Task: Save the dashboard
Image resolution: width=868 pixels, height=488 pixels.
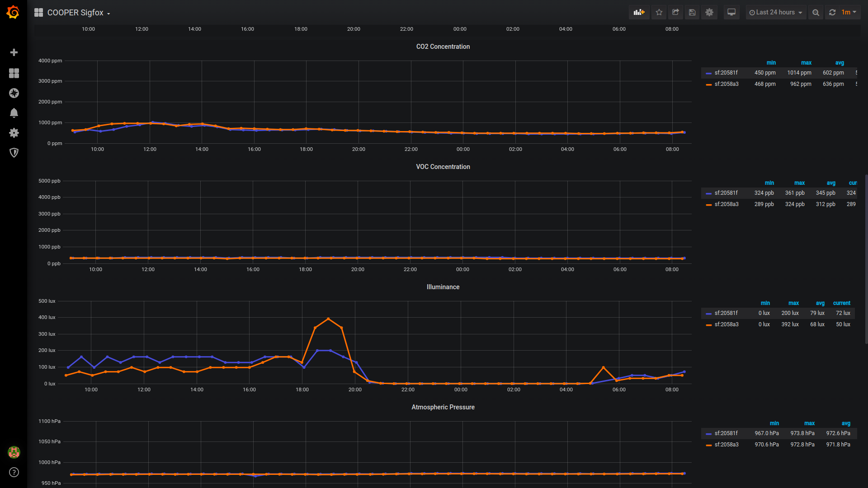Action: tap(692, 13)
